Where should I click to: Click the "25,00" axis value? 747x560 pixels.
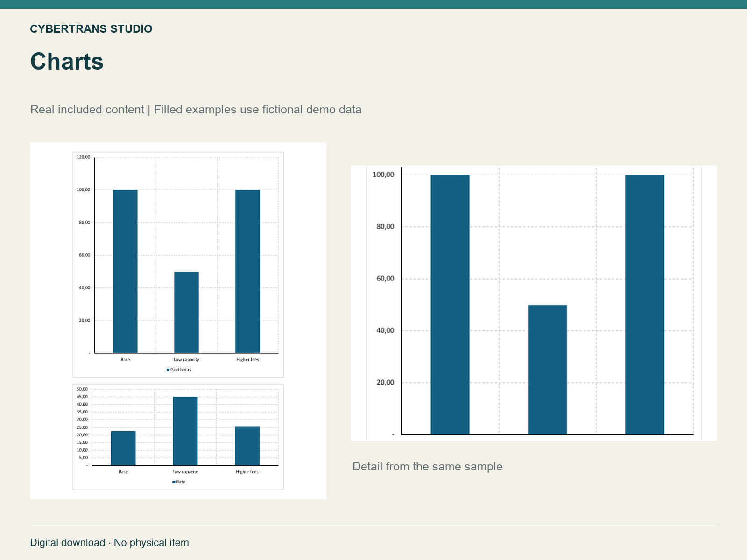tap(82, 427)
